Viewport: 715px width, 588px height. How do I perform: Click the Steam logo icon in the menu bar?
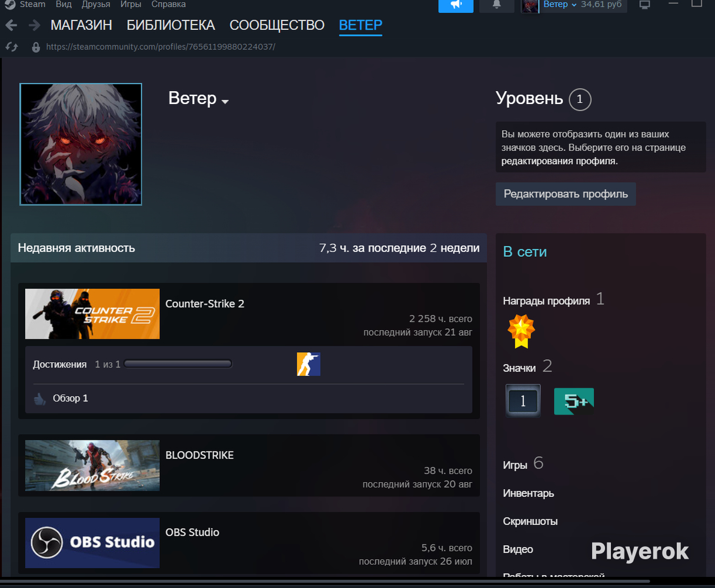click(9, 4)
